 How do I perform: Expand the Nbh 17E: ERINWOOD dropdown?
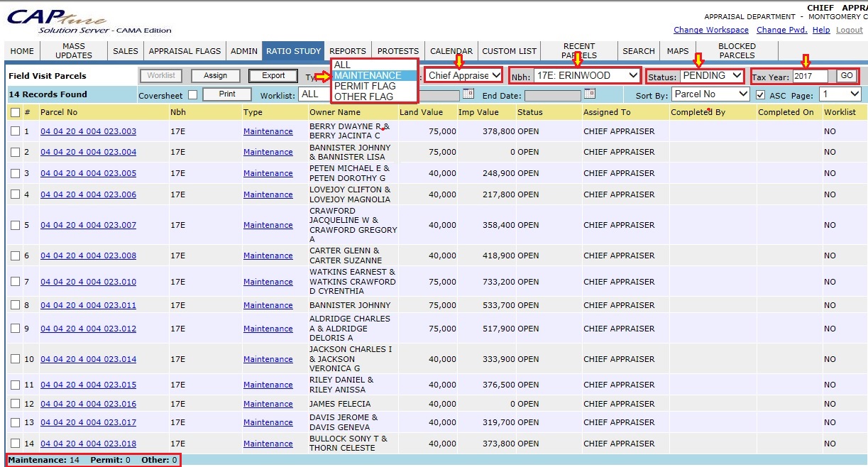pos(586,75)
